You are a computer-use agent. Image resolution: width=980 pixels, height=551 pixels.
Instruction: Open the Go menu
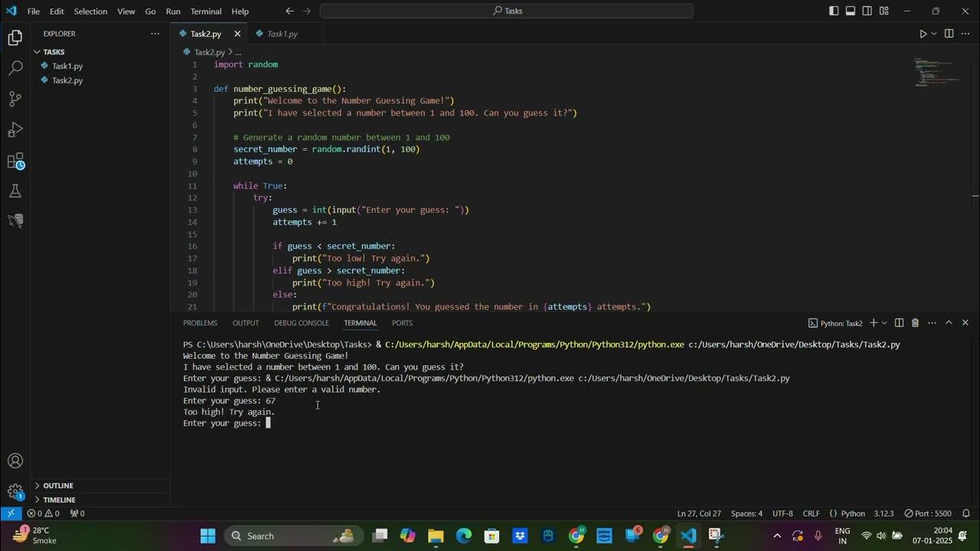pyautogui.click(x=150, y=11)
